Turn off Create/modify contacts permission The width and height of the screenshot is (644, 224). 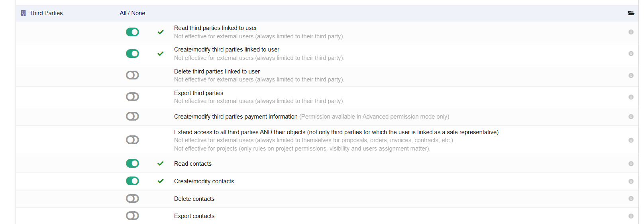point(132,181)
